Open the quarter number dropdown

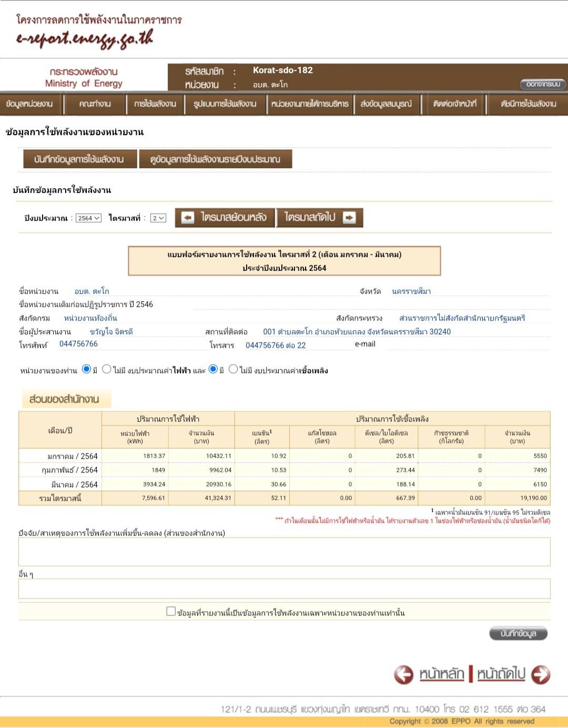pos(158,218)
